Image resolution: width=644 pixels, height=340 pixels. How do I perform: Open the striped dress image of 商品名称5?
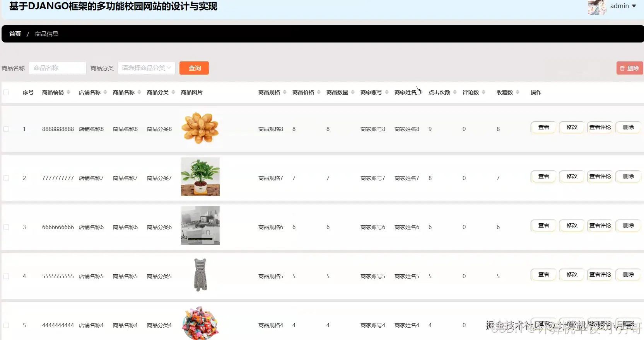[200, 275]
